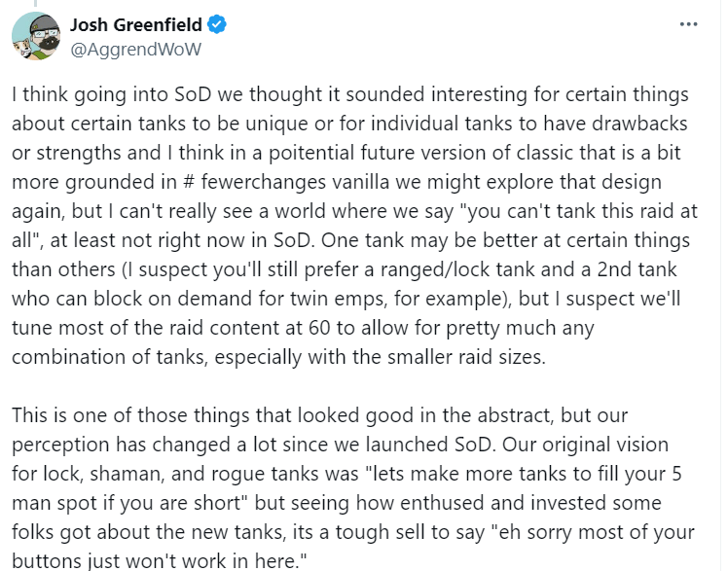Click the phrase "Our original vision"
Image resolution: width=728 pixels, height=571 pixels.
586,445
